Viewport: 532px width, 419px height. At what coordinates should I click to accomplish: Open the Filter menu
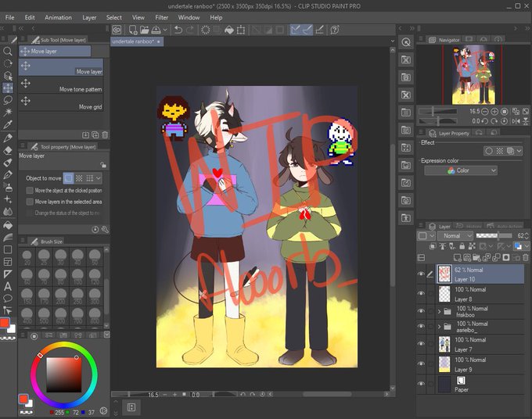(x=161, y=17)
